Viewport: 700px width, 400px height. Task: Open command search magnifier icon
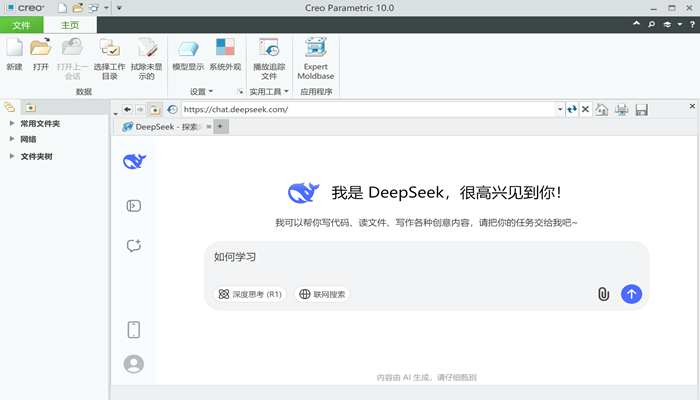(x=652, y=25)
